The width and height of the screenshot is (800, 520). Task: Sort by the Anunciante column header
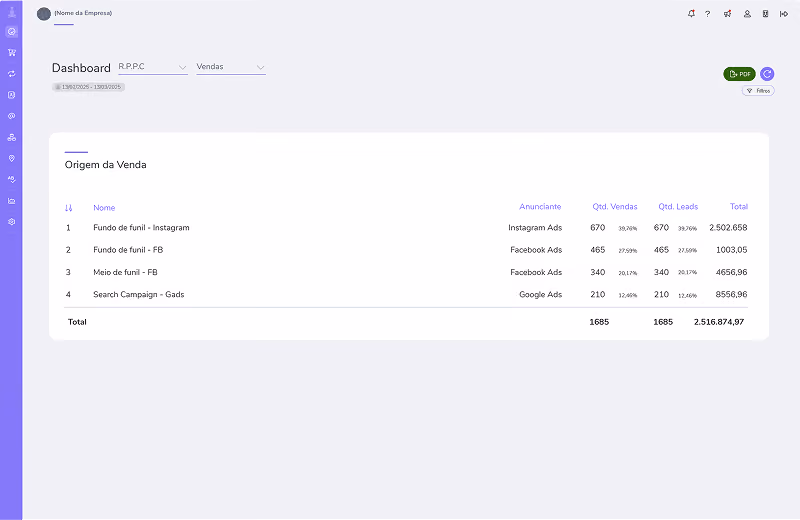[x=540, y=207]
